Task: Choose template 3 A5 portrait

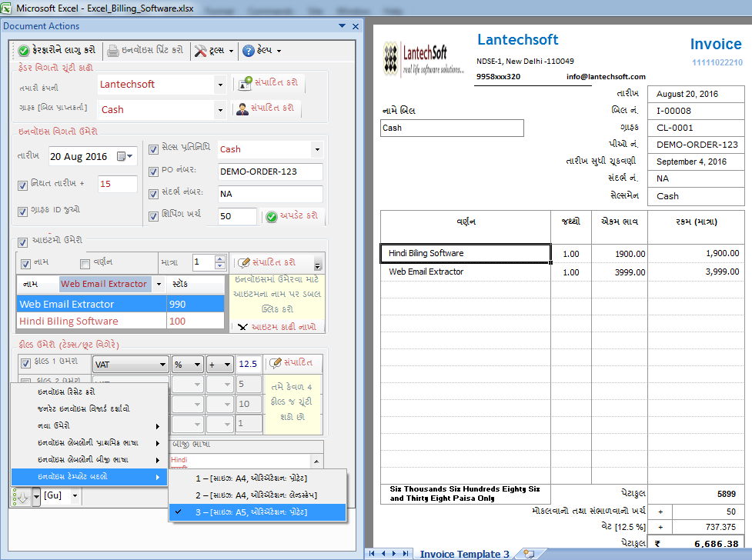Action: 258,512
